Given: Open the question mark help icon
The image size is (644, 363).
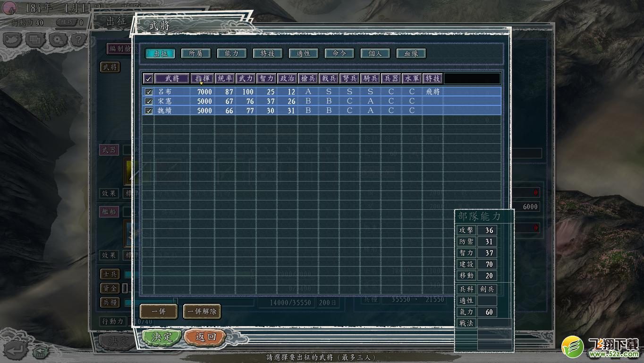Looking at the screenshot, I should (79, 40).
